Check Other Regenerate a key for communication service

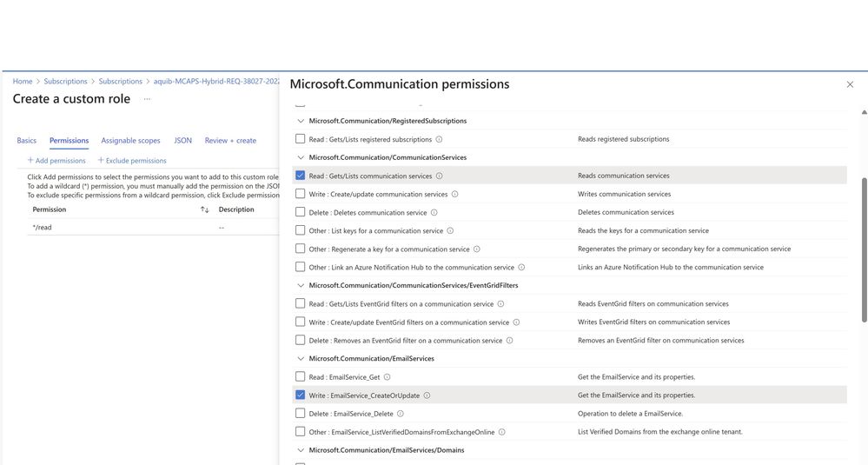[x=300, y=249]
